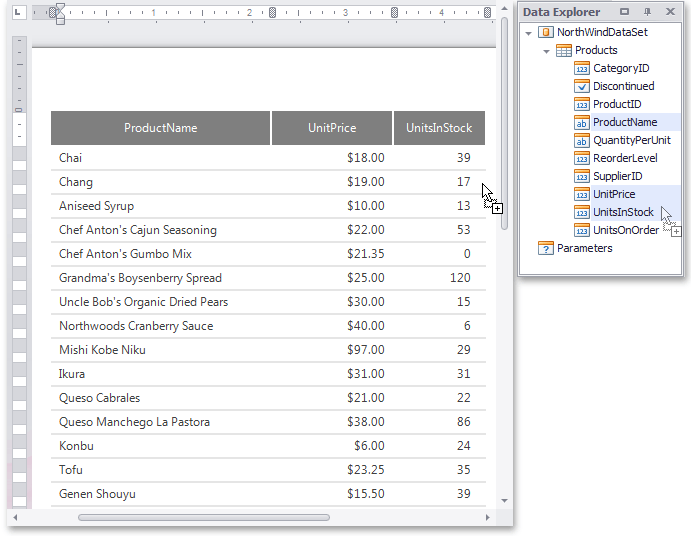The height and width of the screenshot is (536, 695).
Task: Select the UnitsInStock field in Data Explorer
Action: pyautogui.click(x=623, y=212)
